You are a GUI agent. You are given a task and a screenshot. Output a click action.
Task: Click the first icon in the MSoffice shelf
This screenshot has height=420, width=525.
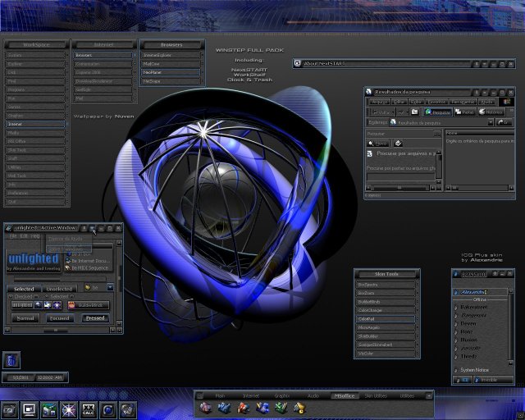[206, 407]
